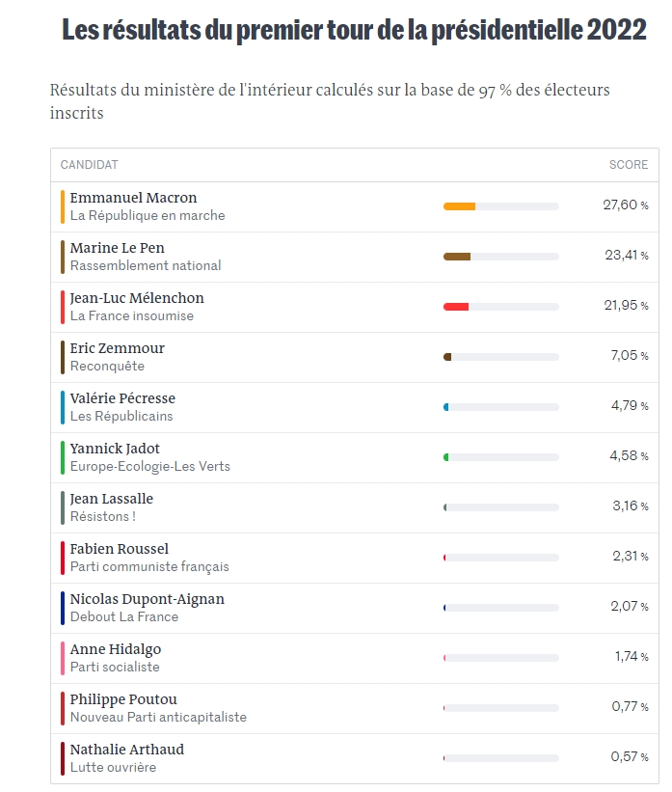The image size is (672, 792).
Task: Choose Nicolas Dupont-Aignan in the list
Action: (148, 599)
